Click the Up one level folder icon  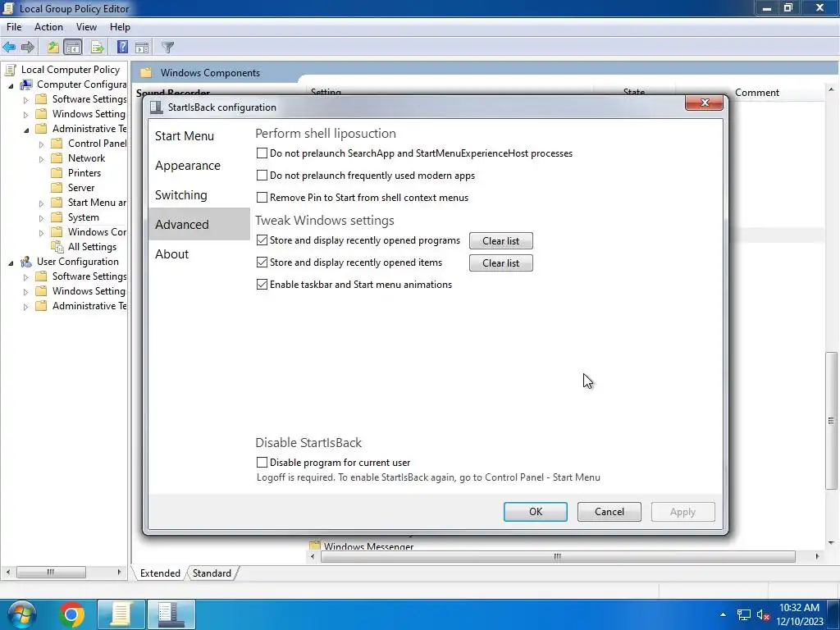(52, 47)
